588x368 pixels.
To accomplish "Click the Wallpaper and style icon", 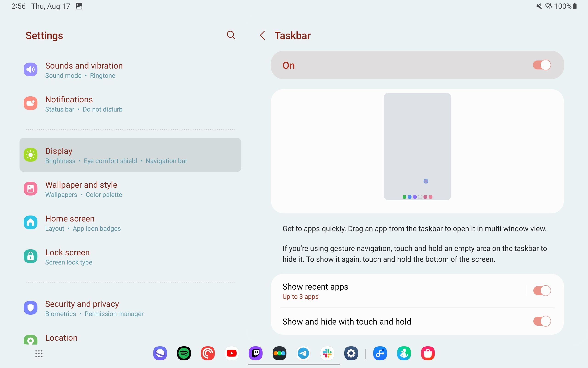I will coord(31,189).
